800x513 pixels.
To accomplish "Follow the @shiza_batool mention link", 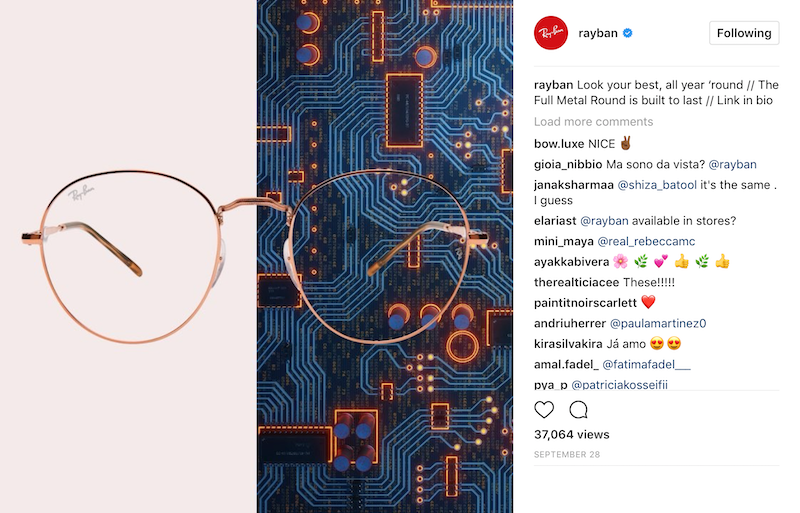I will [657, 185].
